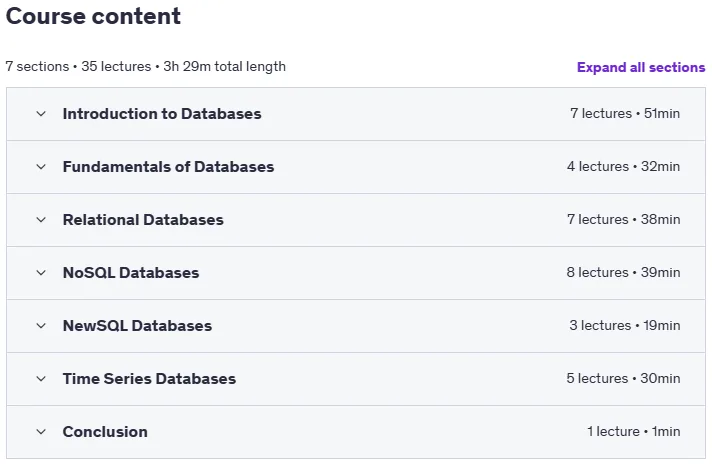The height and width of the screenshot is (464, 712).
Task: Open the Fundamentals of Databases section title
Action: (x=168, y=167)
